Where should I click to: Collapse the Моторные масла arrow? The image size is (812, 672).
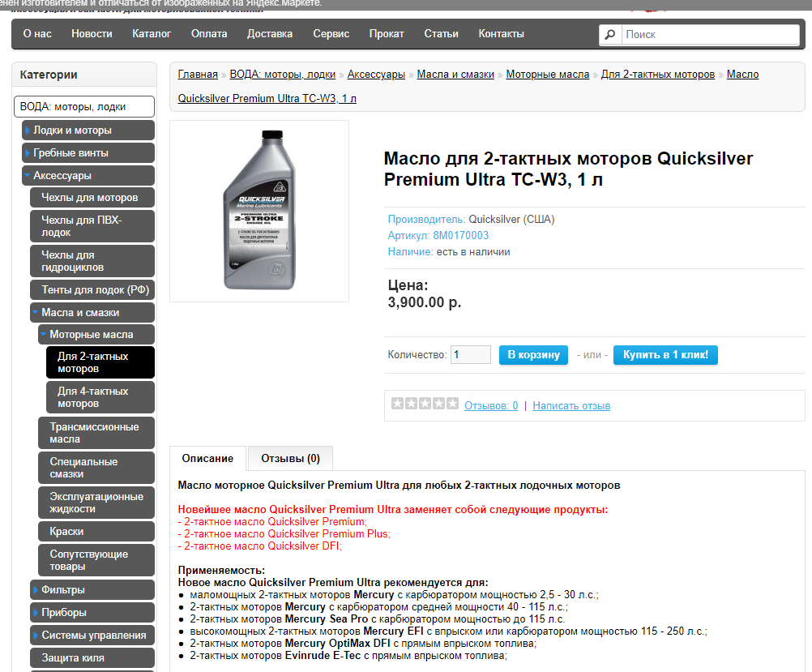(44, 335)
